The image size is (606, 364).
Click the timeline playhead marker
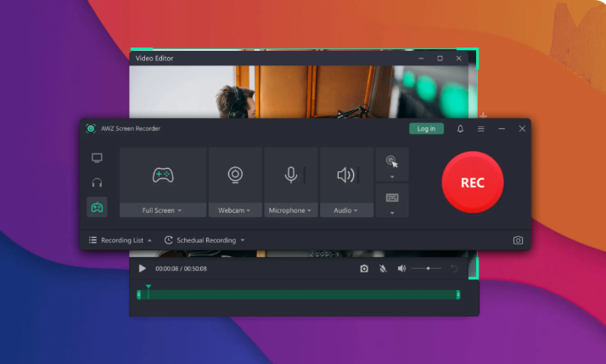pos(149,287)
